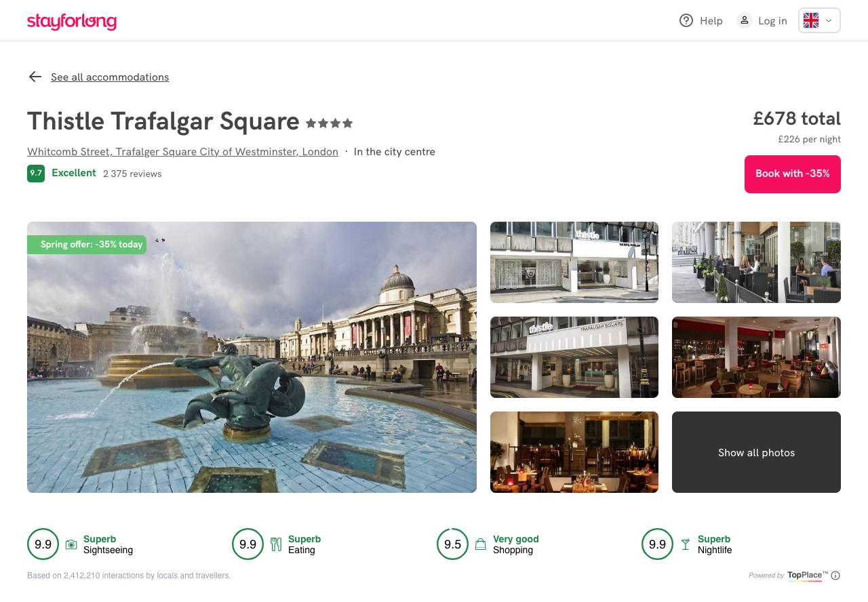Click the 9.7 rating badge

point(36,174)
